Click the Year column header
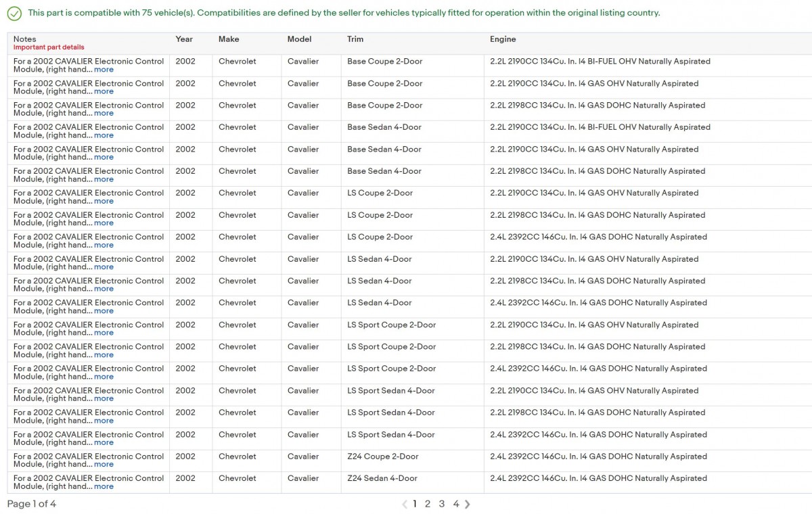This screenshot has width=812, height=514. [x=184, y=39]
